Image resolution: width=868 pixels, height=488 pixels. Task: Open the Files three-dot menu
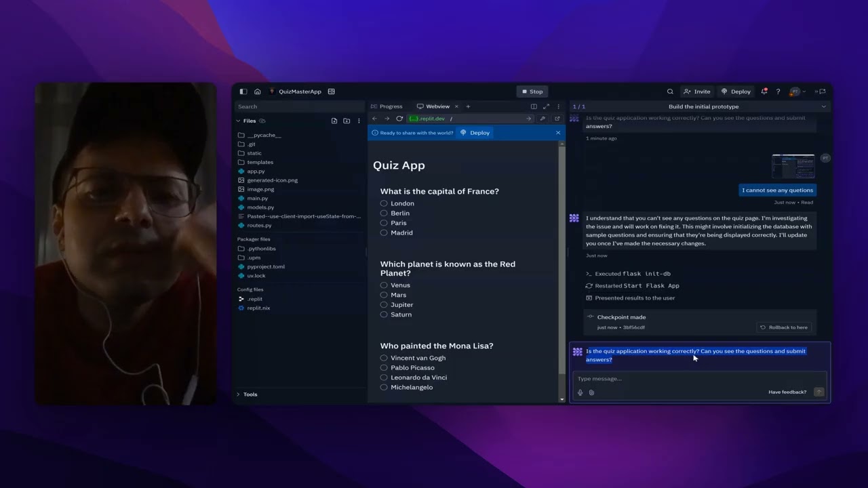pos(359,121)
